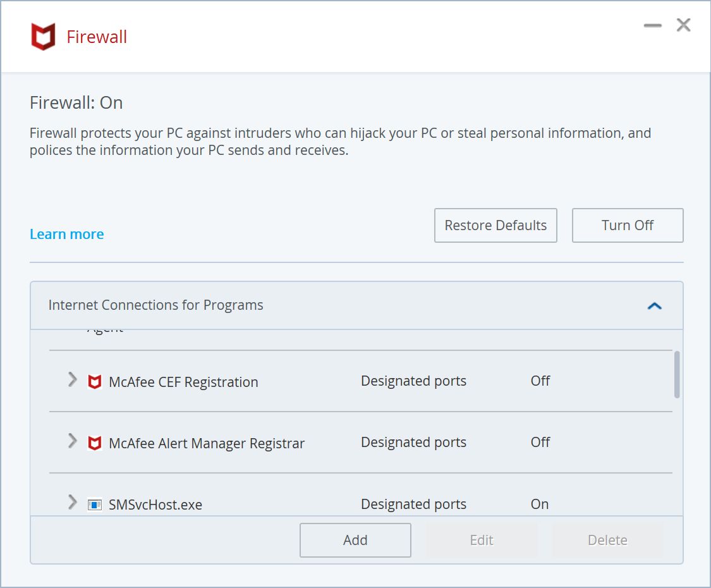Open the Learn more link

coord(66,234)
